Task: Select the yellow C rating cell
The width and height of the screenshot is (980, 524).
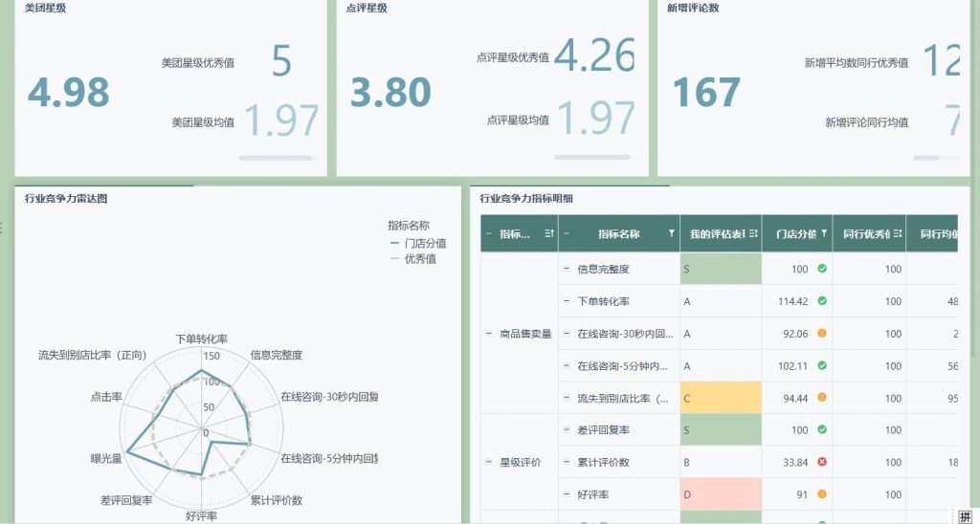Action: click(x=721, y=398)
